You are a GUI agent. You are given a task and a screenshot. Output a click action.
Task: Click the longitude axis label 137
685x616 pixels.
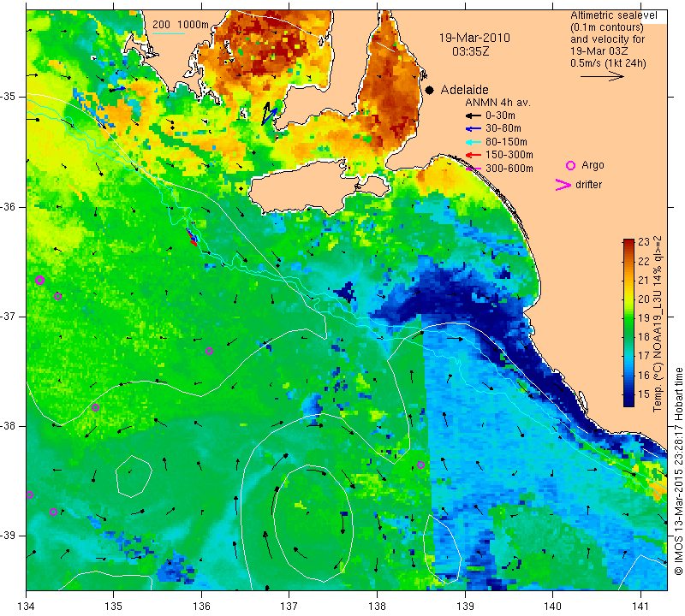(x=289, y=606)
